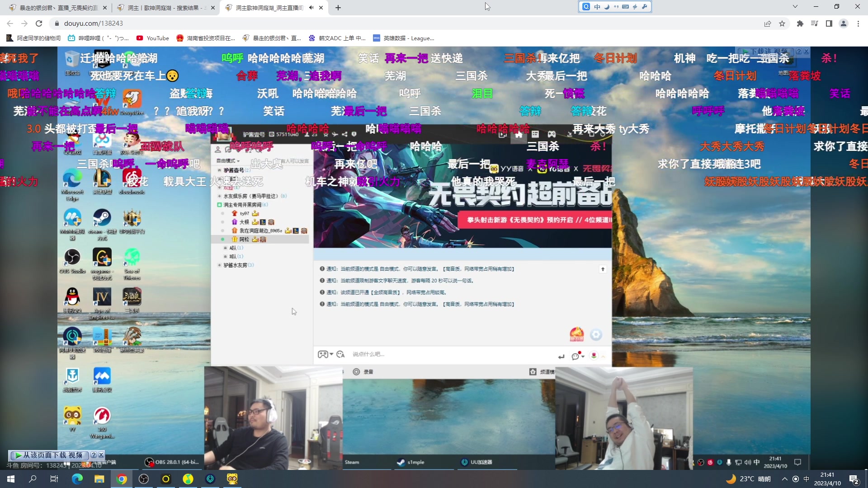This screenshot has width=868, height=488.
Task: Switch to the 歌神洞庭湖 search results tab
Action: pos(163,8)
